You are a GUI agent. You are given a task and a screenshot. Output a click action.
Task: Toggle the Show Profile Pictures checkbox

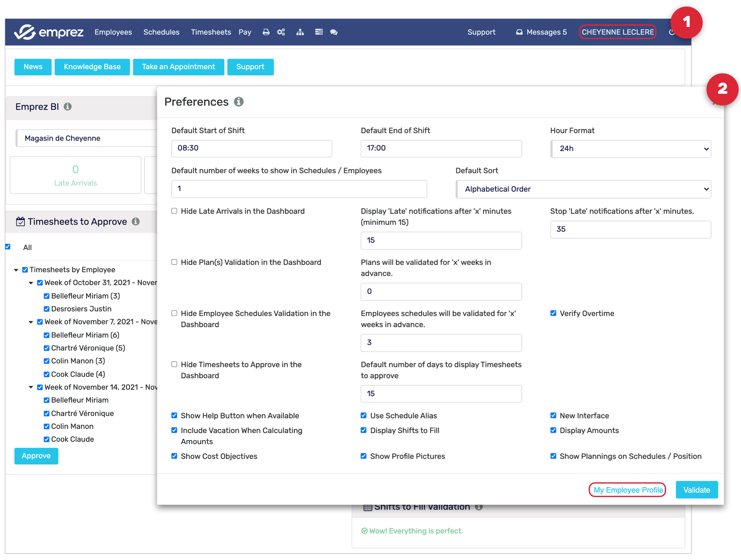click(363, 456)
